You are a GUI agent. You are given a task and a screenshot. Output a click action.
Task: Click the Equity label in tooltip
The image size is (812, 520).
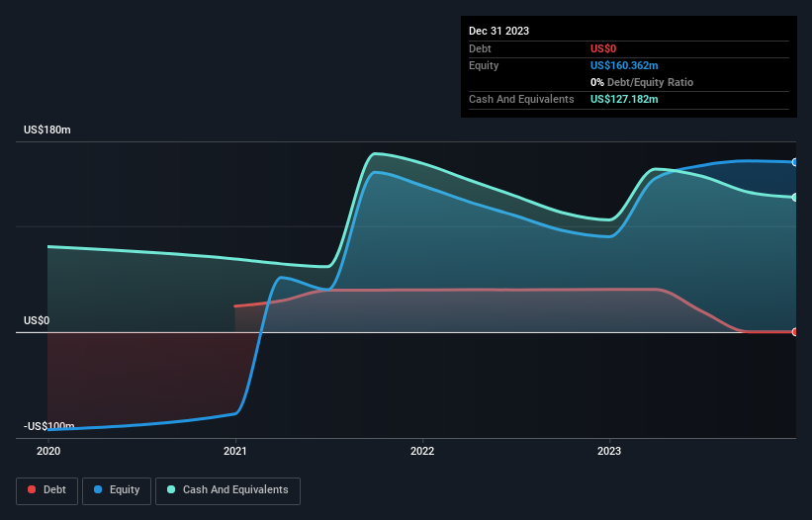click(x=484, y=65)
